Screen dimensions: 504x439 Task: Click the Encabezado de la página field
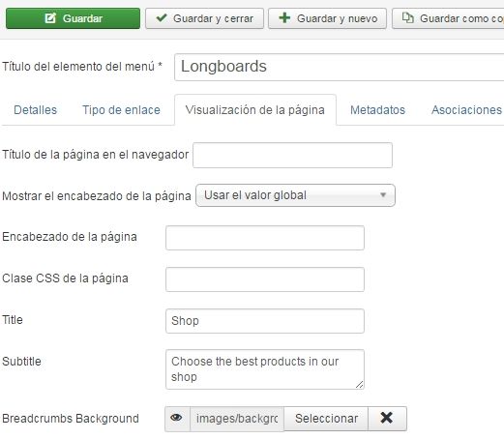[265, 238]
